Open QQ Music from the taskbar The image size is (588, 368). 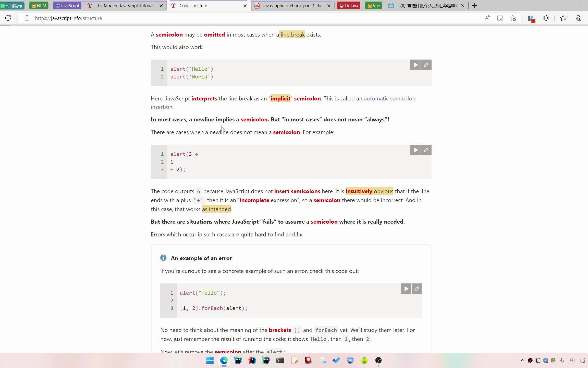pos(364,360)
